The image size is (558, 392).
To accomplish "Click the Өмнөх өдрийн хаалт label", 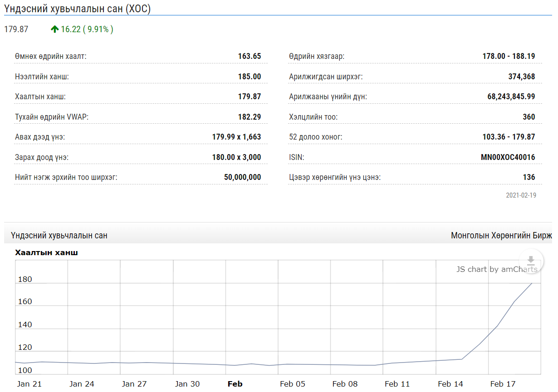I will 50,57.
